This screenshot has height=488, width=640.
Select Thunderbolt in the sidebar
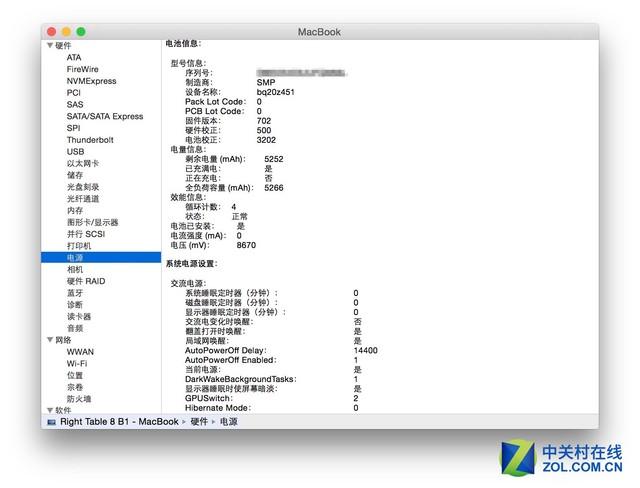90,140
